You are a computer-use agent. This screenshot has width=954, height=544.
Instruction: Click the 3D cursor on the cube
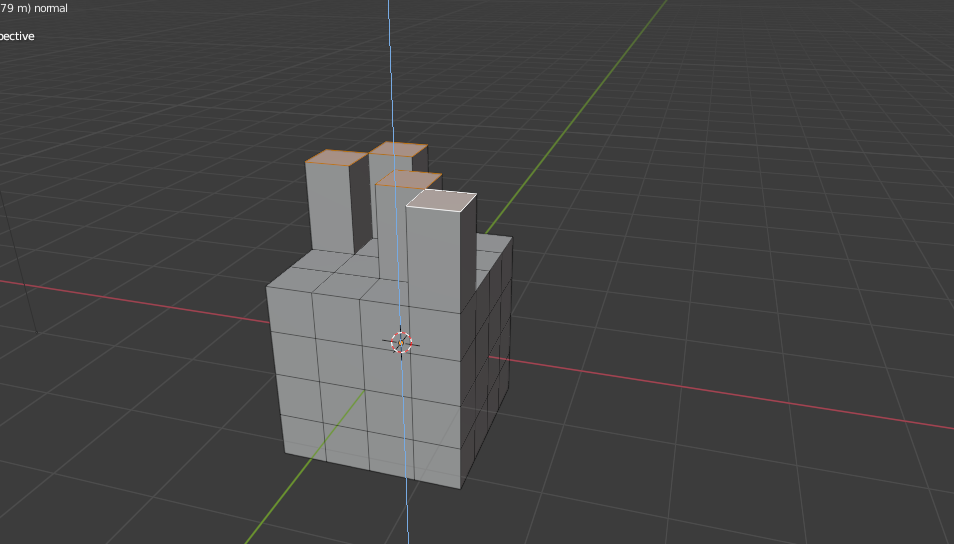pos(401,343)
